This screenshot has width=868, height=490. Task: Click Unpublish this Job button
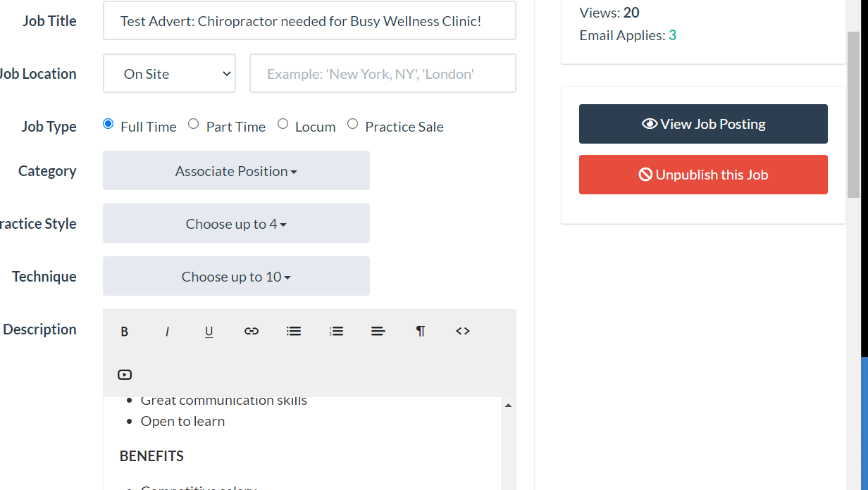point(703,175)
